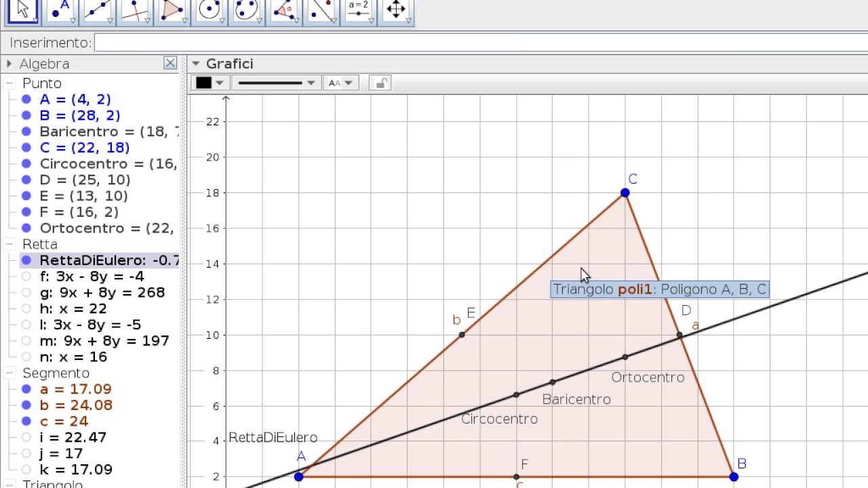Close the Algebra panel
The image size is (868, 488).
pyautogui.click(x=170, y=63)
